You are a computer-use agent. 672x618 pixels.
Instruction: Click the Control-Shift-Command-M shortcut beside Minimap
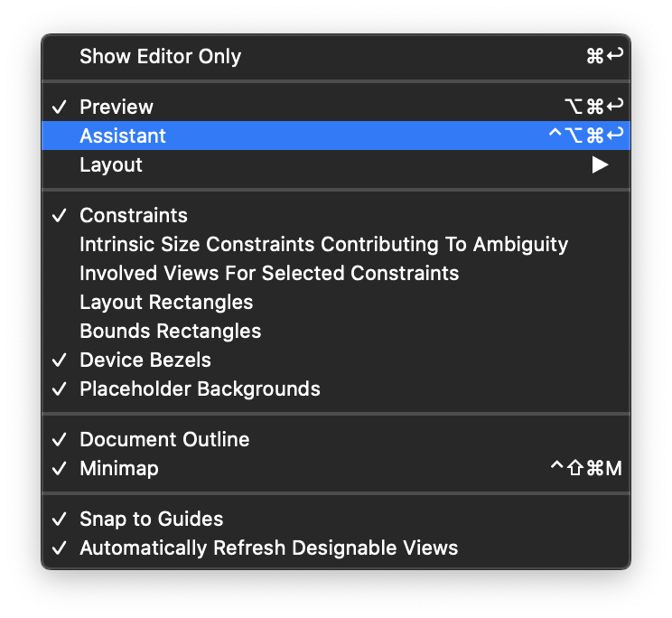[586, 468]
